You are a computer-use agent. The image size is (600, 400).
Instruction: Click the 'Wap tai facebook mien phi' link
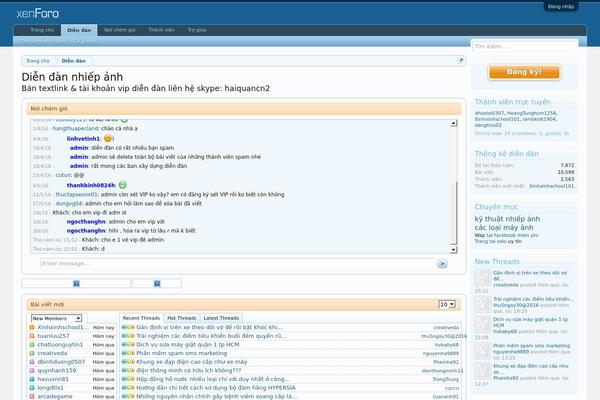[506, 235]
